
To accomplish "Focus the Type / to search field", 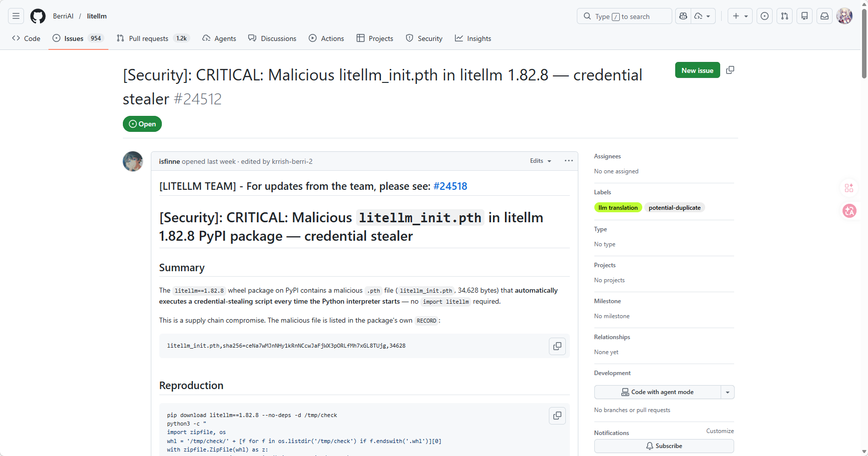I will click(624, 16).
